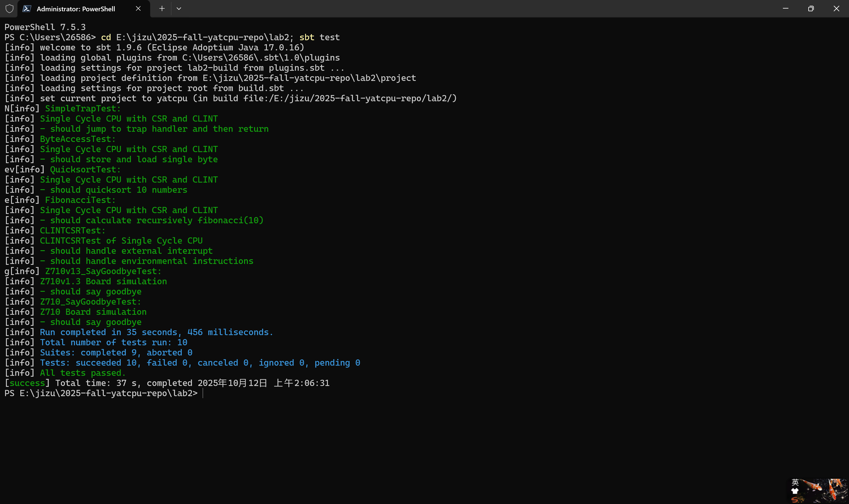
Task: Click the 'sbt test' command text
Action: pyautogui.click(x=319, y=37)
